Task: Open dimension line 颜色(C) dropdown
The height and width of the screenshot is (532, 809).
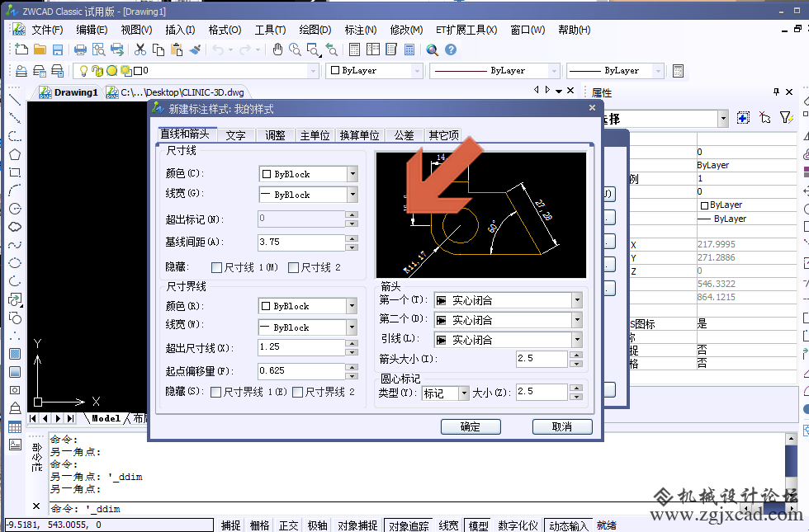Action: pyautogui.click(x=352, y=174)
